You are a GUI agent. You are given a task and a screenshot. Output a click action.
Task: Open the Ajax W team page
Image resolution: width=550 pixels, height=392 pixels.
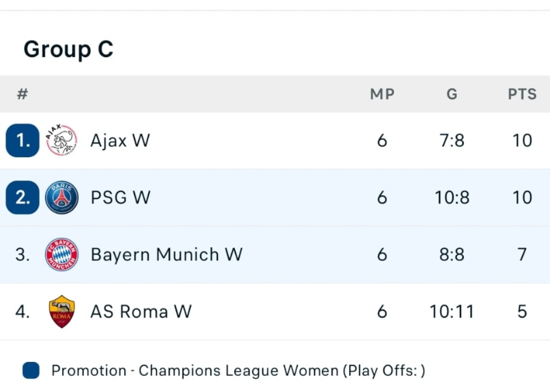coord(120,141)
